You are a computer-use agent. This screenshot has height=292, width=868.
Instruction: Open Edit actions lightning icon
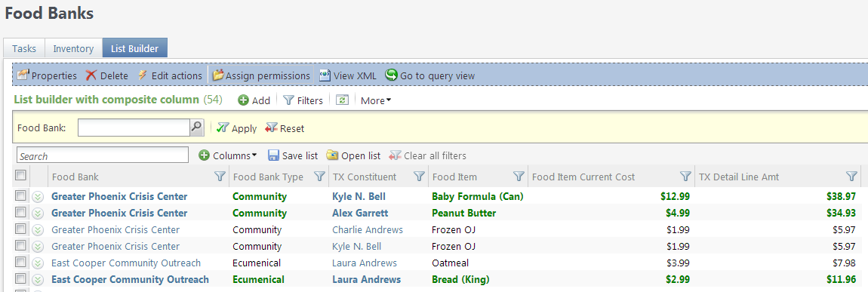[142, 75]
